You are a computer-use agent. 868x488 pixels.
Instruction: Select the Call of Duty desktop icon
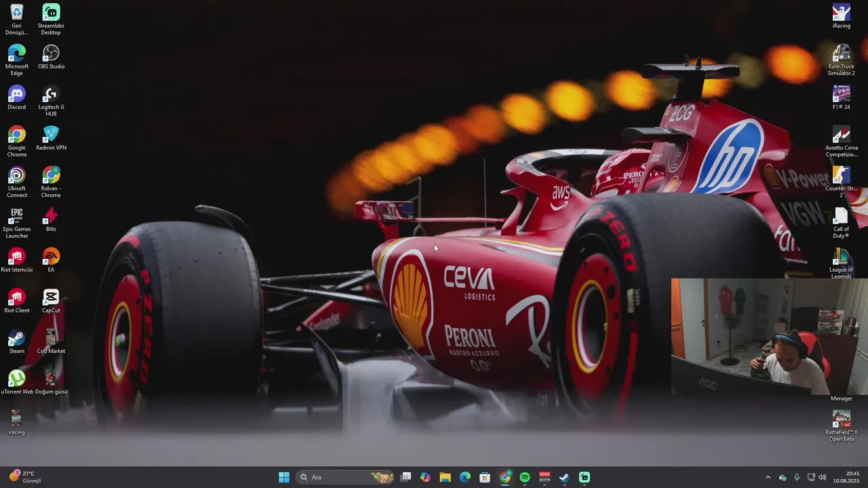[841, 222]
